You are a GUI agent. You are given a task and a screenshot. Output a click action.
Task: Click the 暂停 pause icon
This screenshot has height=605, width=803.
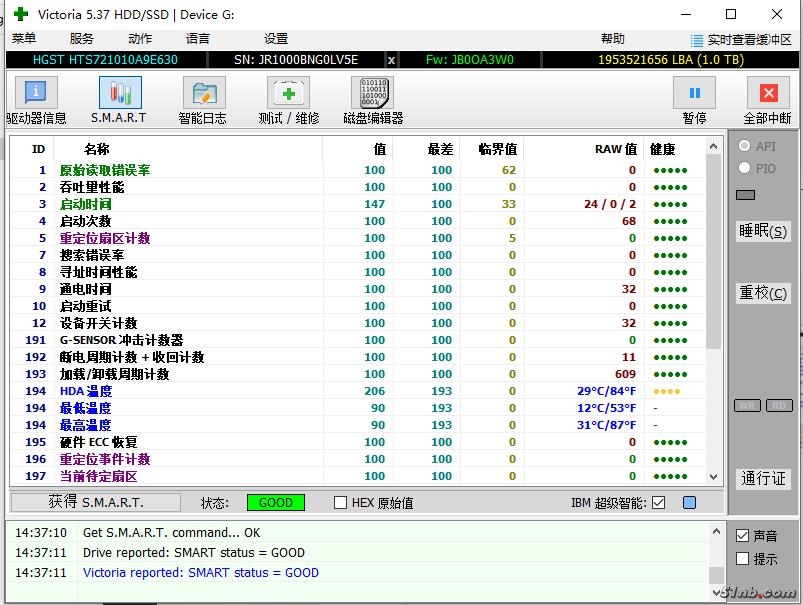[x=694, y=93]
